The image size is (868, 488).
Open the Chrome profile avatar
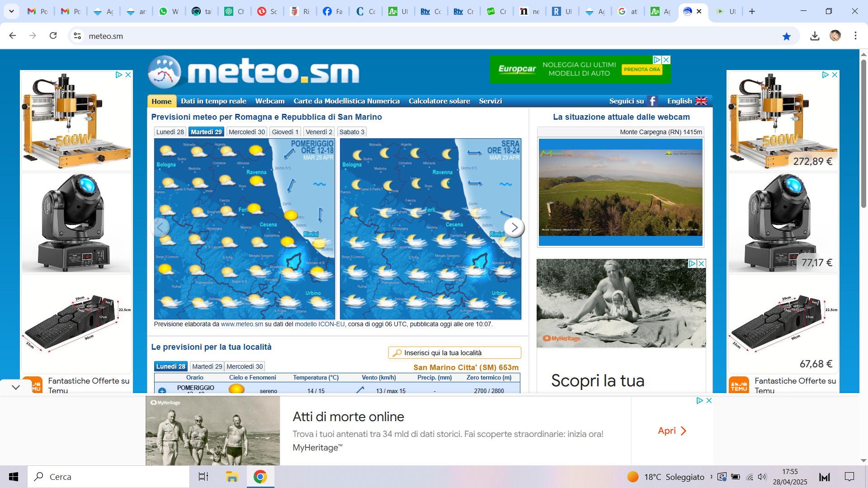[835, 36]
